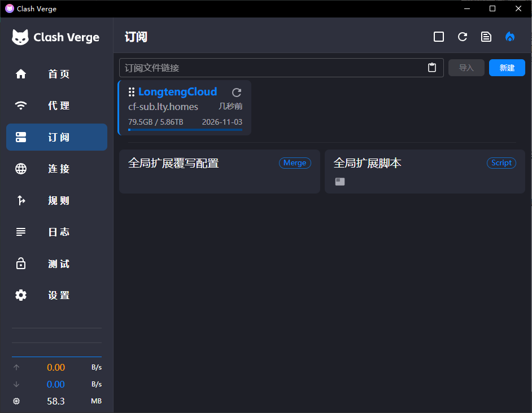Click the wifi icon beside 代理
The width and height of the screenshot is (532, 413).
[21, 106]
